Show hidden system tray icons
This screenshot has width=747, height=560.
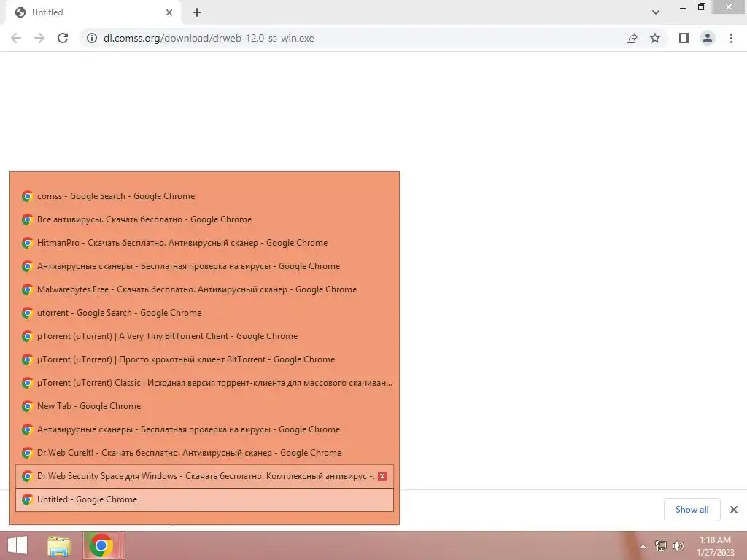click(643, 546)
